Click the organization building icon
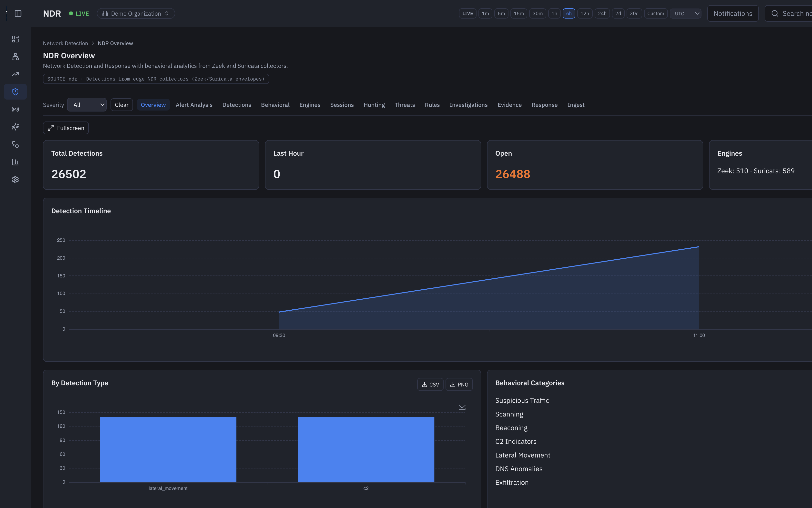The width and height of the screenshot is (812, 508). click(x=105, y=13)
